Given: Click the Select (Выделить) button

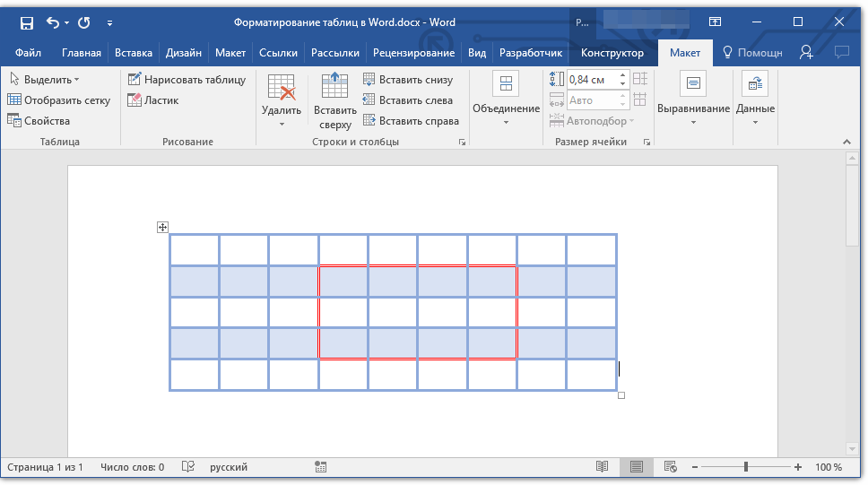Looking at the screenshot, I should [x=45, y=80].
